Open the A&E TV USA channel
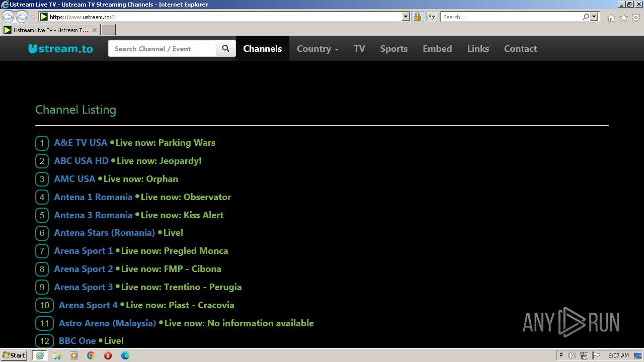 80,143
